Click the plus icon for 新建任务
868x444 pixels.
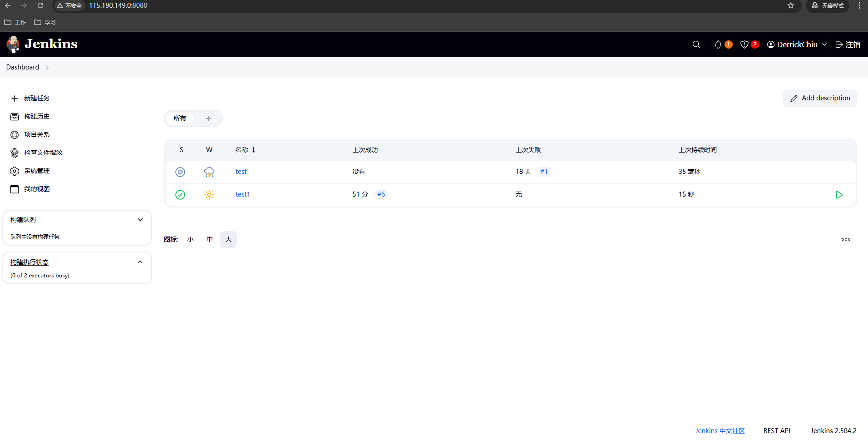pyautogui.click(x=15, y=99)
